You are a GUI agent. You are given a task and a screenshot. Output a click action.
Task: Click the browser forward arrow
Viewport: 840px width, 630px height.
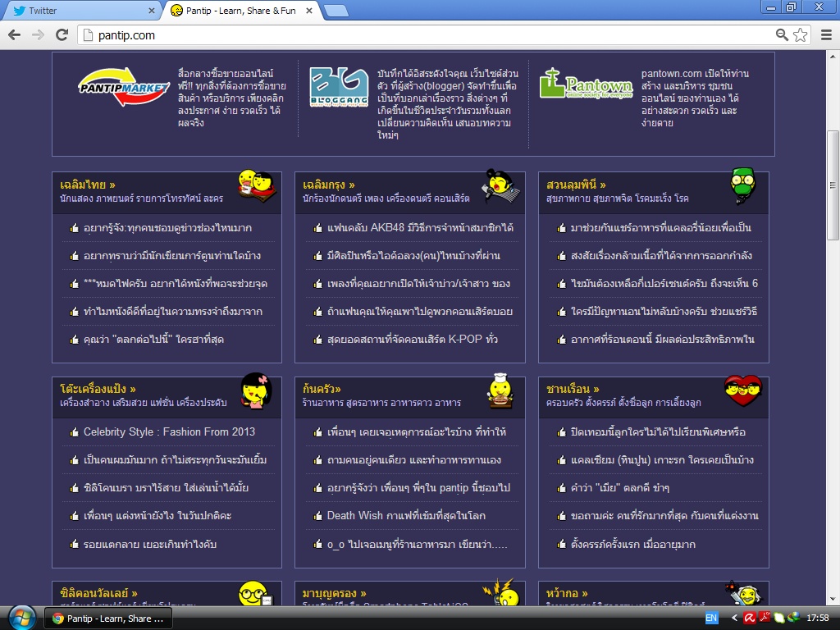38,35
